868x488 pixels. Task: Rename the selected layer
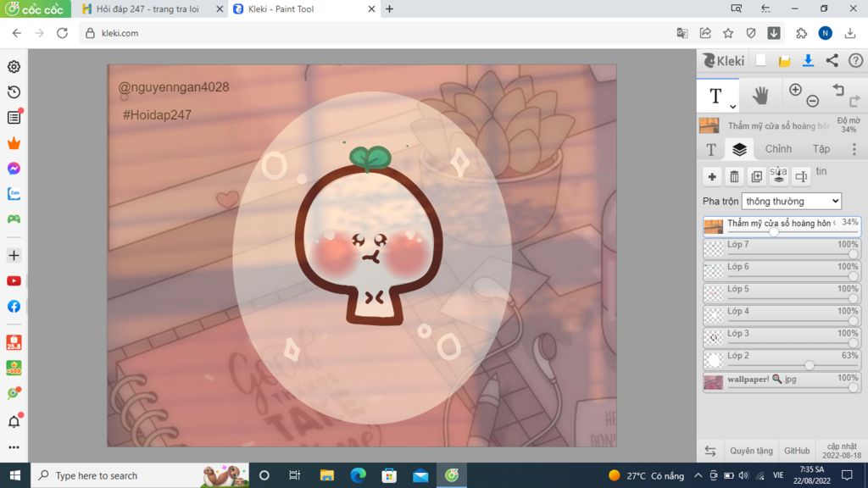click(800, 176)
